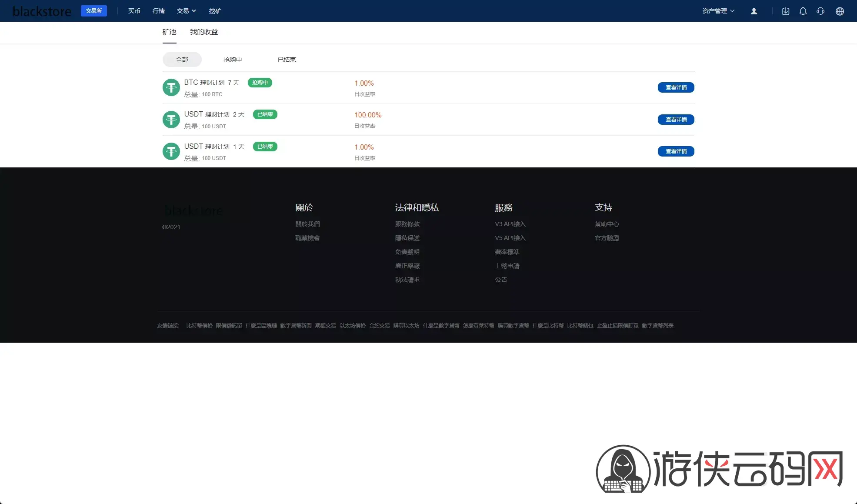The width and height of the screenshot is (857, 504).
Task: Click the BTC 理财计划 coin icon
Action: click(x=171, y=87)
